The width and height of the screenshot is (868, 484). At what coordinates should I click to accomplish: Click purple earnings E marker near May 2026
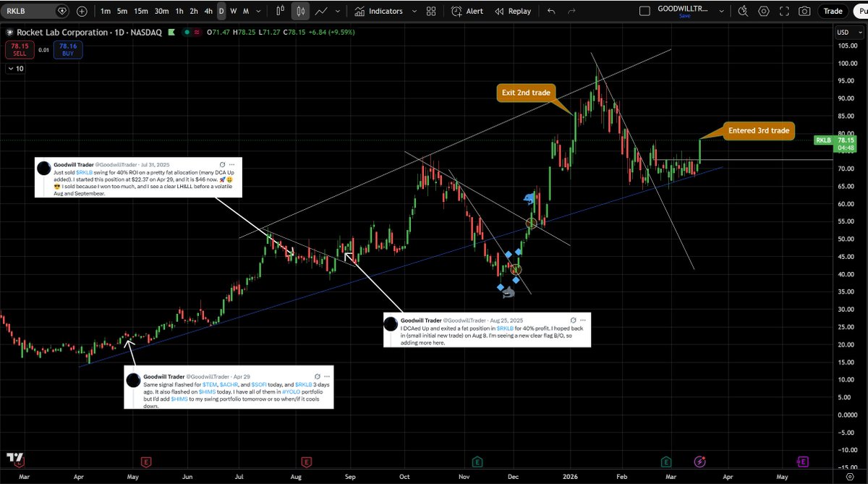click(x=802, y=461)
